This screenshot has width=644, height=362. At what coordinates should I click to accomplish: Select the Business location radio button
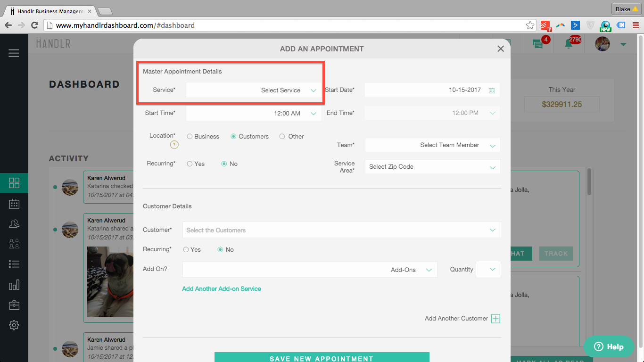190,137
